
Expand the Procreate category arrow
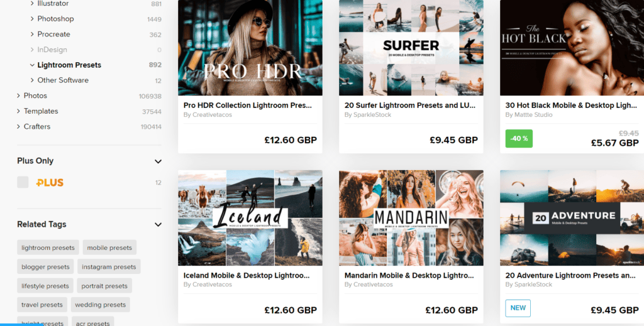pos(32,35)
